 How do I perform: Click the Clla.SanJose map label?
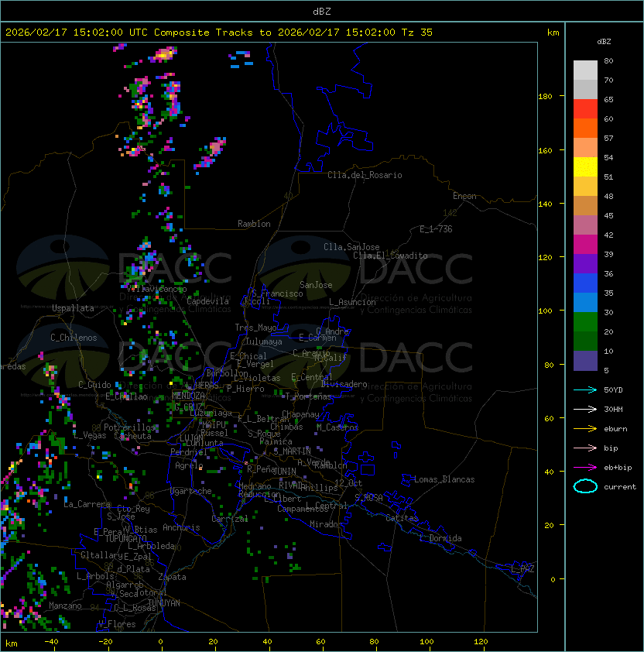[x=351, y=247]
